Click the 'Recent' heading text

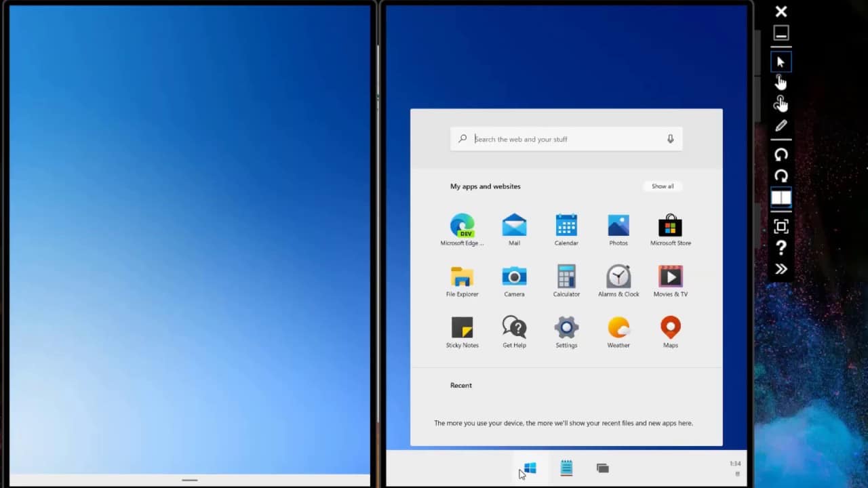461,386
